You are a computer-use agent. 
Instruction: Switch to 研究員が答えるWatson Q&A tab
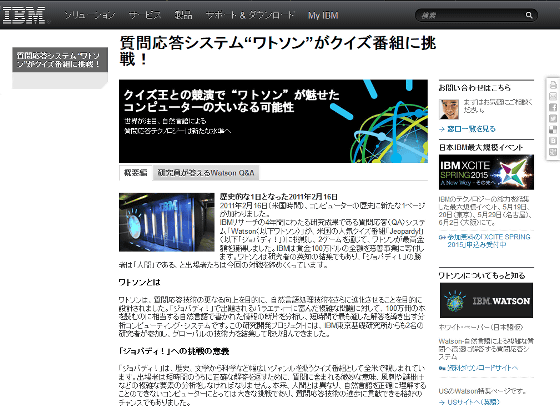(206, 173)
